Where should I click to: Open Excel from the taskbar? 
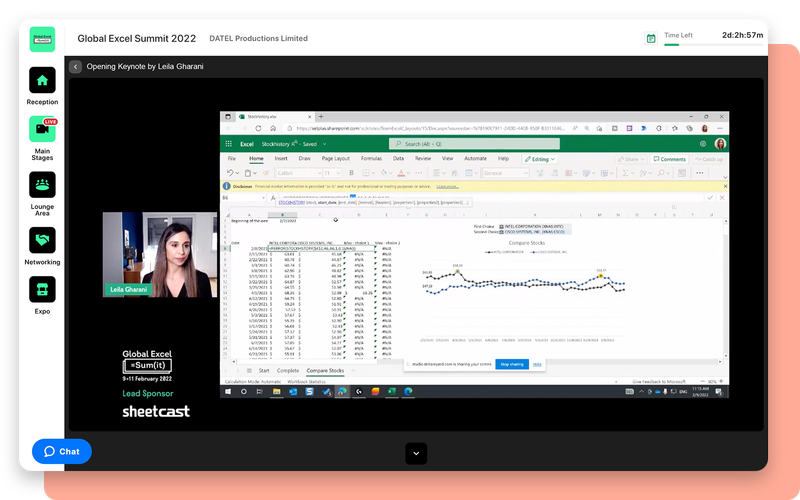pos(391,391)
